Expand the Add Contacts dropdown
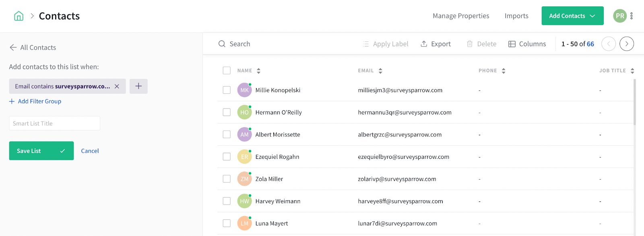The height and width of the screenshot is (236, 644). (x=572, y=16)
